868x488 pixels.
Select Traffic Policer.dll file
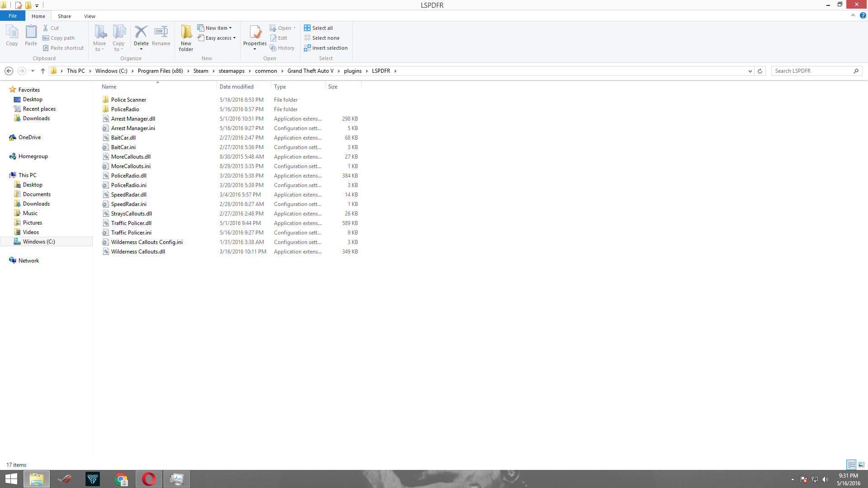131,223
